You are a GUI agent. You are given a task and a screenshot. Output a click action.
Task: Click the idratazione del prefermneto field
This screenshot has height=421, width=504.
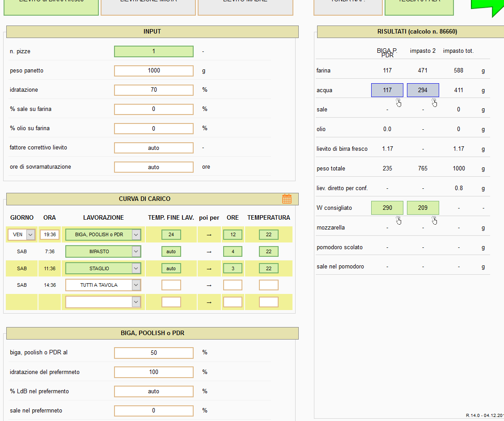(154, 372)
